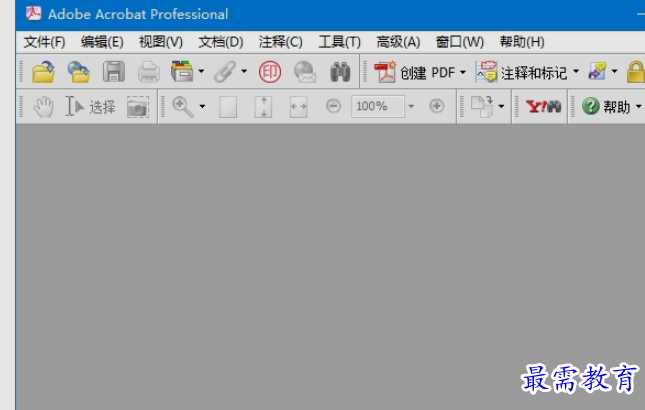This screenshot has height=410, width=645.
Task: Expand the 创建 PDF dropdown arrow
Action: [x=463, y=72]
